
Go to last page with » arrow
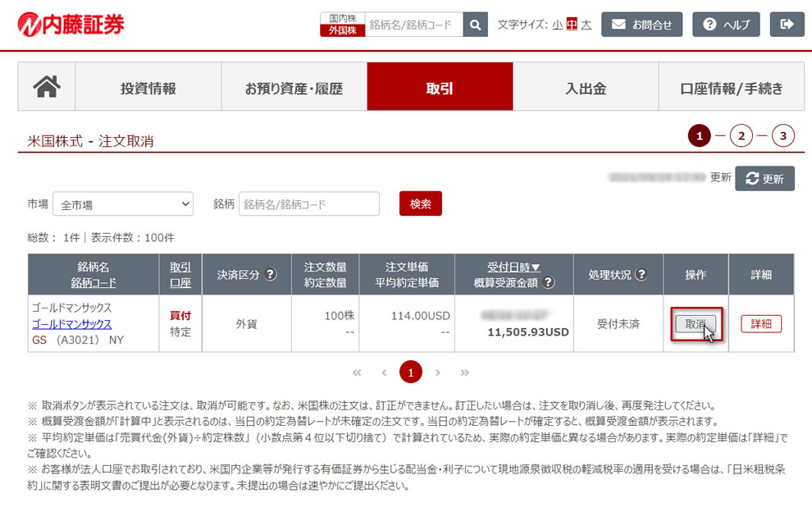pyautogui.click(x=464, y=372)
